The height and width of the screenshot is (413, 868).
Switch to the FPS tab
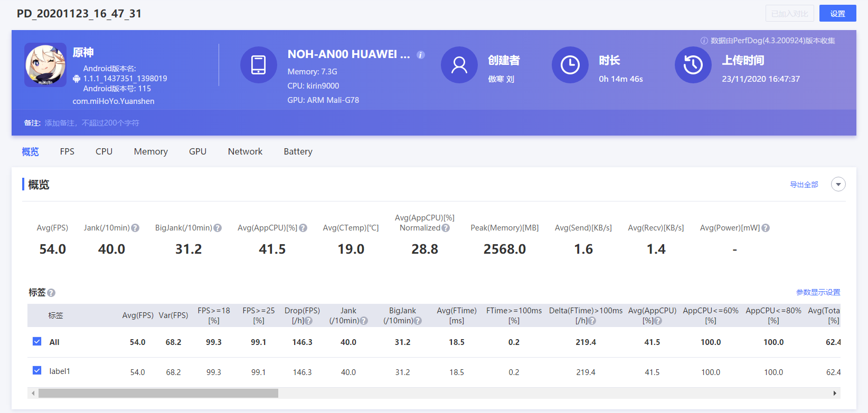pyautogui.click(x=67, y=151)
